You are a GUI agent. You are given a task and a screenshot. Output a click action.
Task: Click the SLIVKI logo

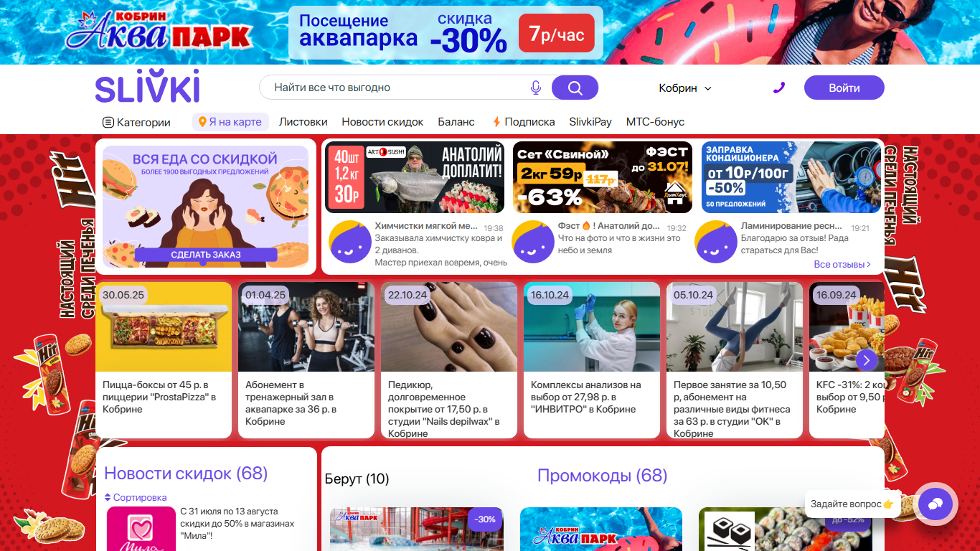tap(148, 87)
